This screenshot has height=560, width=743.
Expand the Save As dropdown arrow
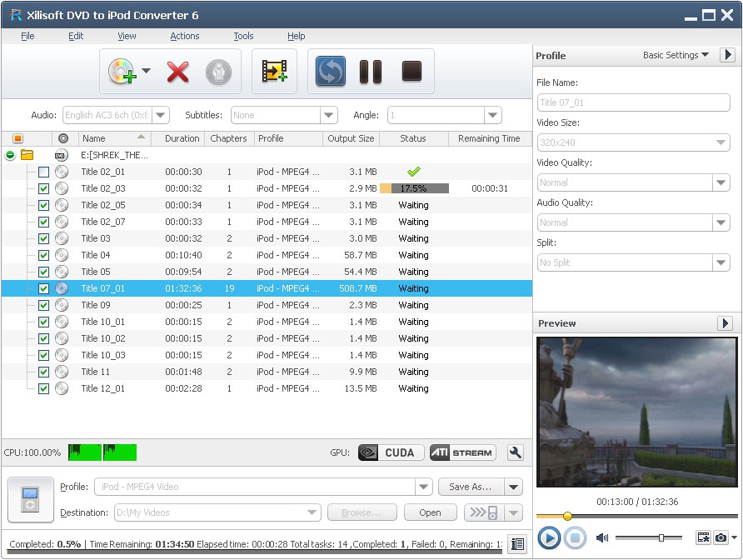pos(513,487)
